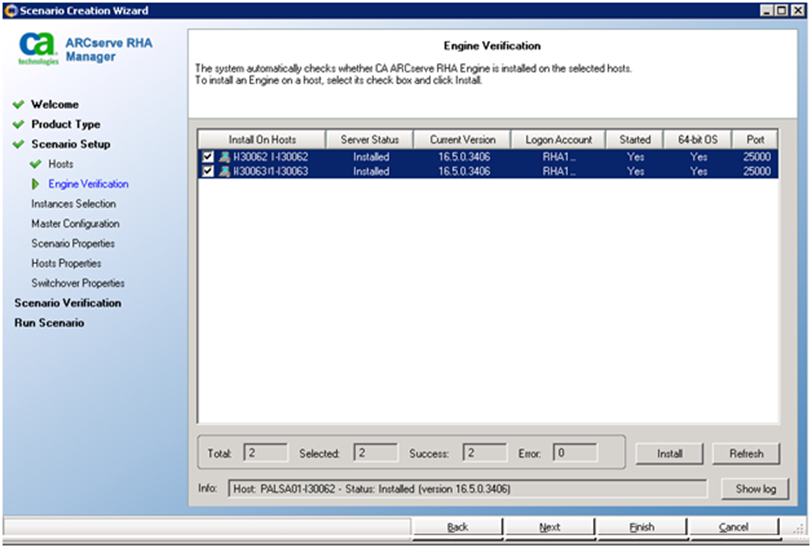Image resolution: width=812 pixels, height=548 pixels.
Task: Select the Engine Verification step
Action: (x=89, y=184)
